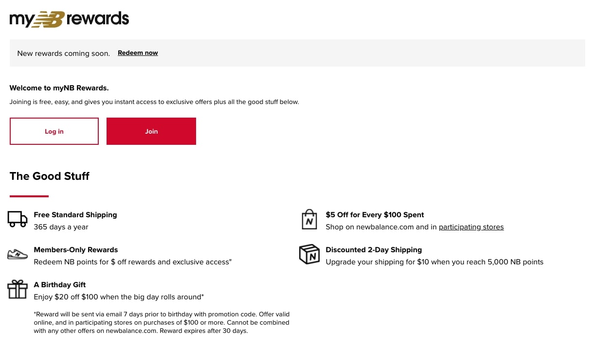Click the sneaker Members-Only Rewards icon
The height and width of the screenshot is (364, 596).
[x=18, y=254]
